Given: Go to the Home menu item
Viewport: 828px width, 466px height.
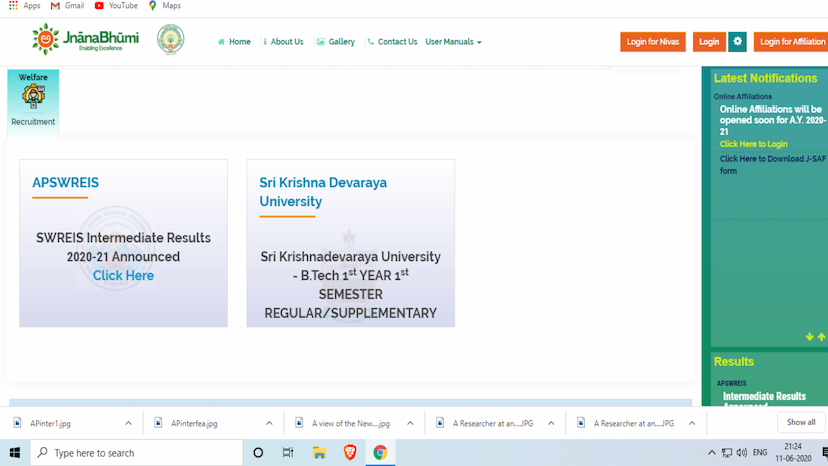Looking at the screenshot, I should pyautogui.click(x=235, y=42).
